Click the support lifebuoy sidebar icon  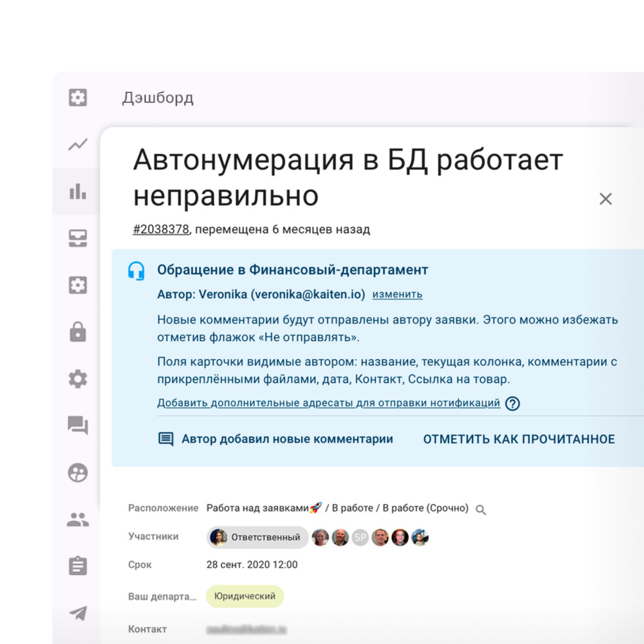point(78,472)
